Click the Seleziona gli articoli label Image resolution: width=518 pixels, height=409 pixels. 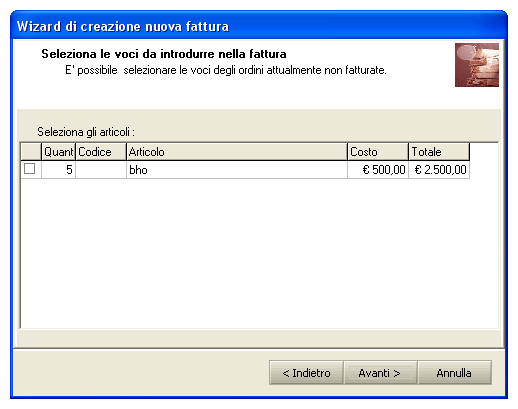coord(86,132)
